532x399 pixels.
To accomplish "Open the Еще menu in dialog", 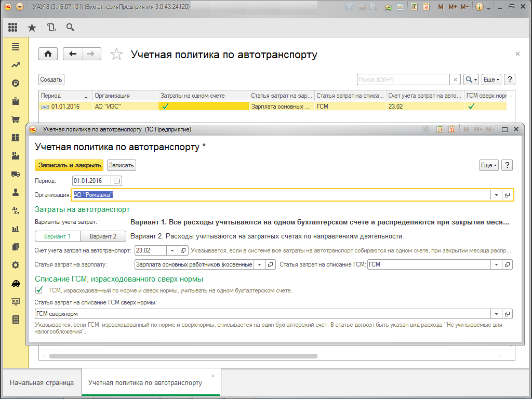I will tap(488, 165).
